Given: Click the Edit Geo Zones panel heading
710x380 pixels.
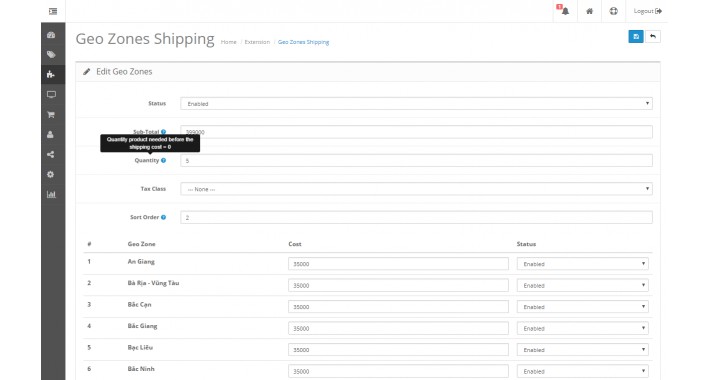Looking at the screenshot, I should pos(124,72).
